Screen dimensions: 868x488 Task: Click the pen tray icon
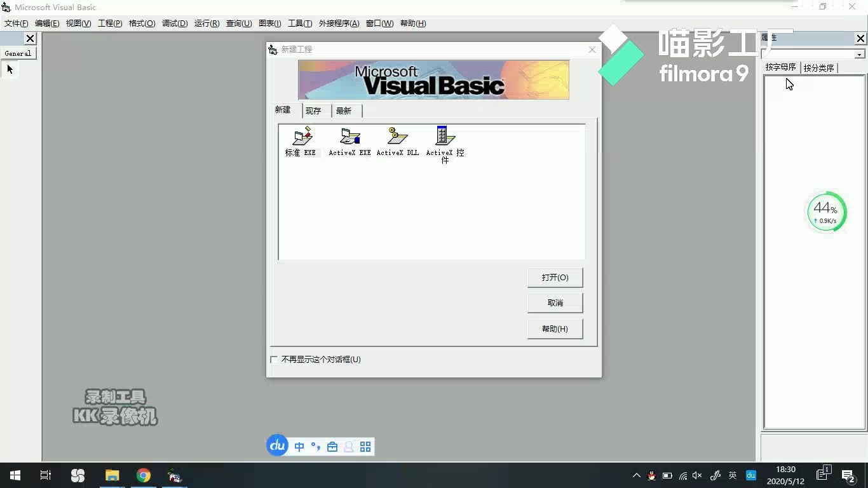point(715,475)
